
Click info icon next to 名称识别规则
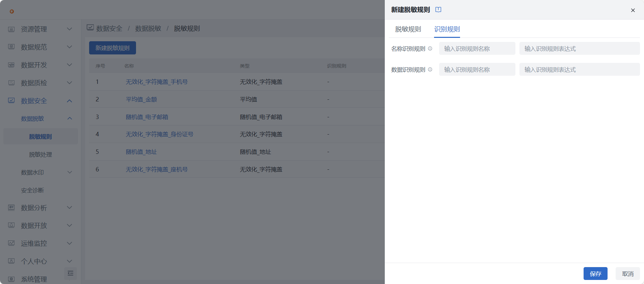click(x=430, y=48)
